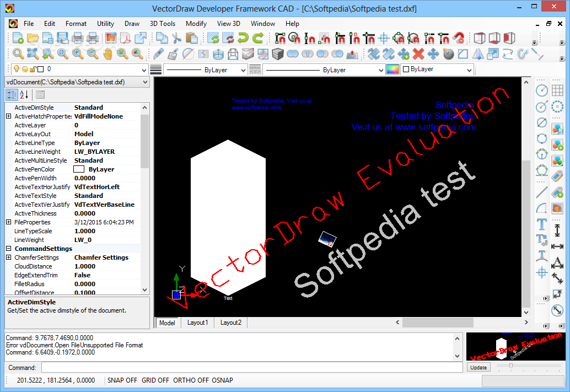Click the ActivePenColor white swatch
This screenshot has width=570, height=392.
[x=79, y=169]
